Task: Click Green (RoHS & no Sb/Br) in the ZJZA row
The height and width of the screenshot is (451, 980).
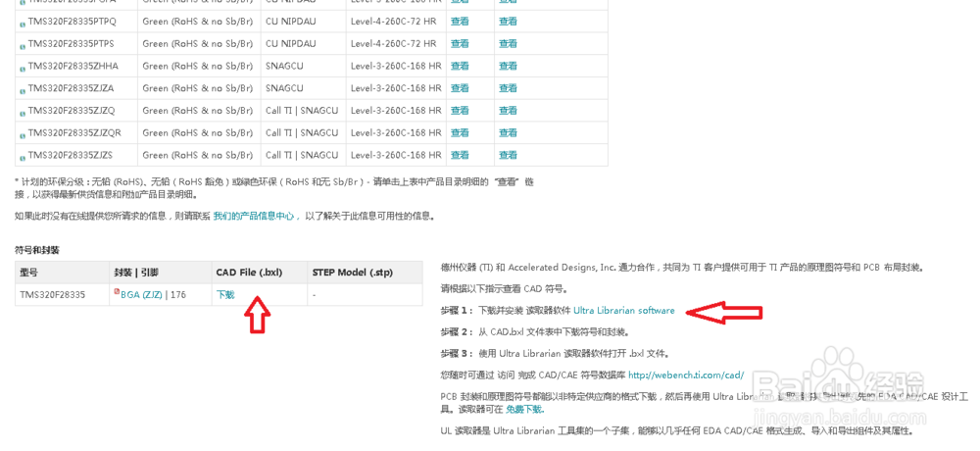Action: (x=198, y=88)
